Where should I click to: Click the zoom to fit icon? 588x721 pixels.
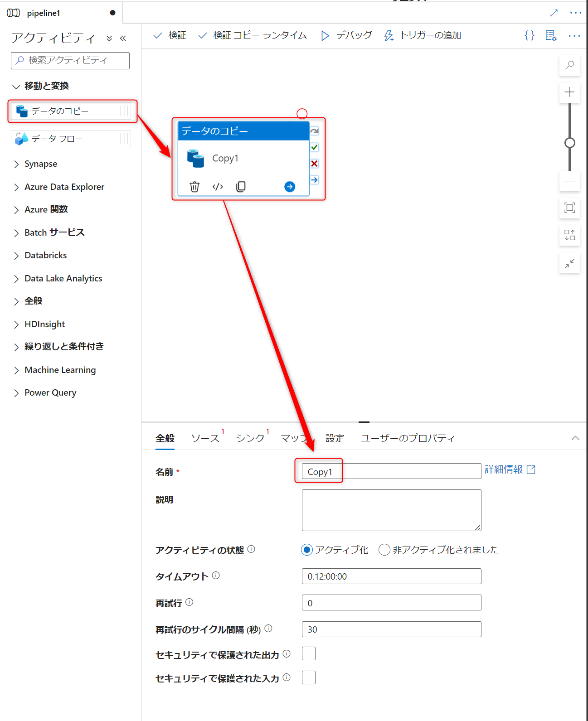click(569, 208)
